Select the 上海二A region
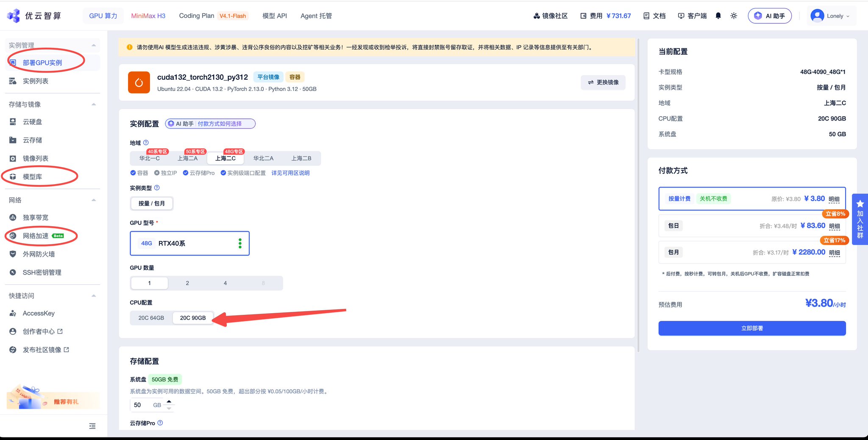Screen dimensions: 868x440 187,158
